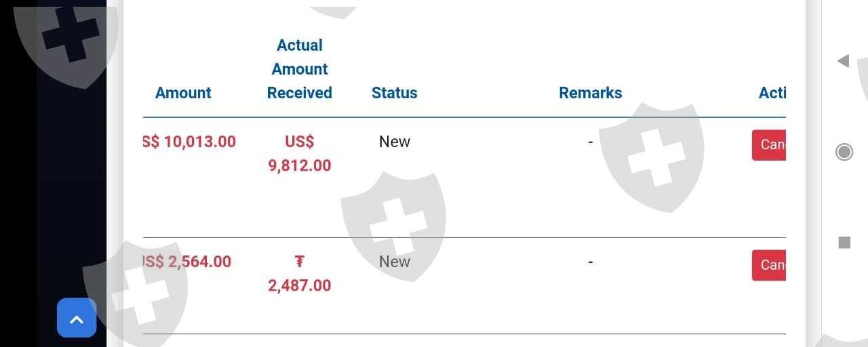Click the Action column header
The image size is (868, 347).
(x=772, y=93)
